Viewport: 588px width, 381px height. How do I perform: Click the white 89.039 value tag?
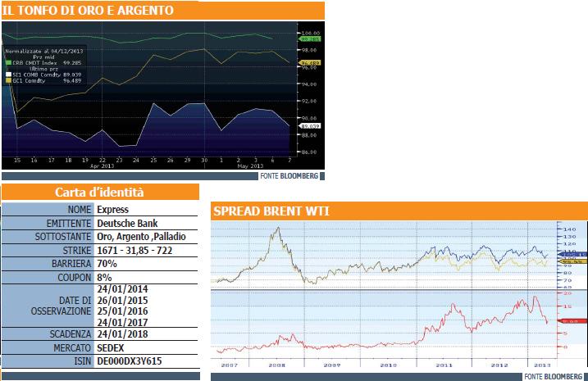pyautogui.click(x=310, y=126)
